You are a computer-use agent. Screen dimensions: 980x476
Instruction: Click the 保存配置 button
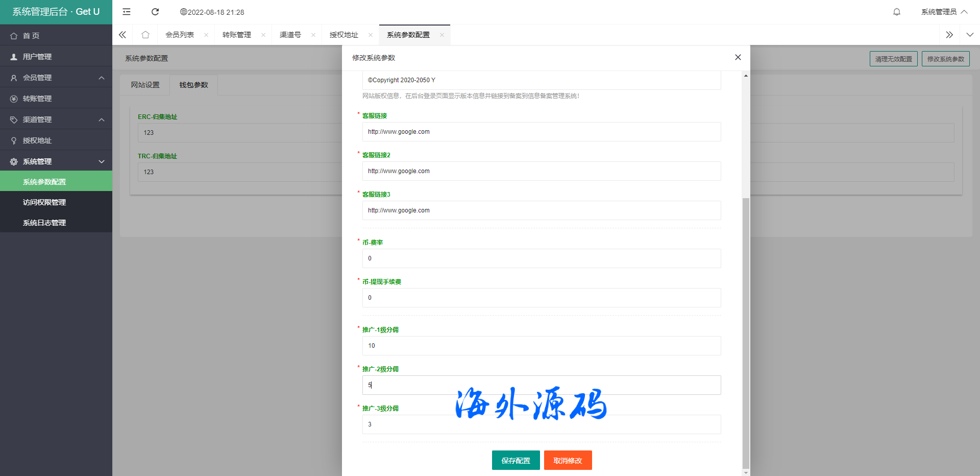(516, 460)
